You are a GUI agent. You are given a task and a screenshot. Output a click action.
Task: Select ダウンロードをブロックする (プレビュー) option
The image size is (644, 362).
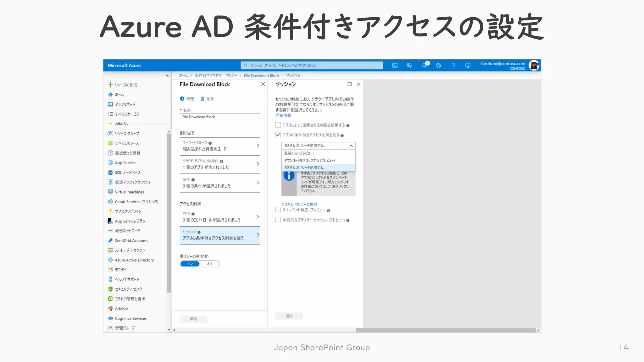(x=318, y=160)
